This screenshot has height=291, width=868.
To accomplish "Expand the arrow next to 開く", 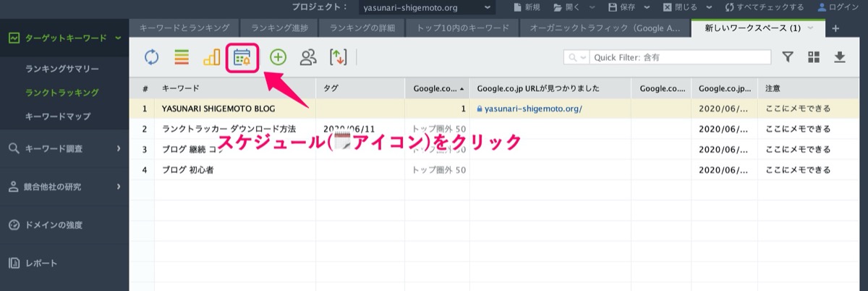I will 592,7.
